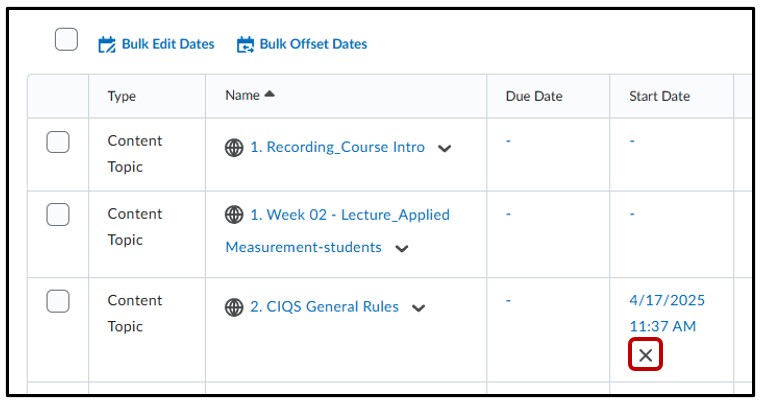Click globe icon beside Week 02 Lecture topic
Viewport: 762px width, 402px height.
click(x=234, y=215)
